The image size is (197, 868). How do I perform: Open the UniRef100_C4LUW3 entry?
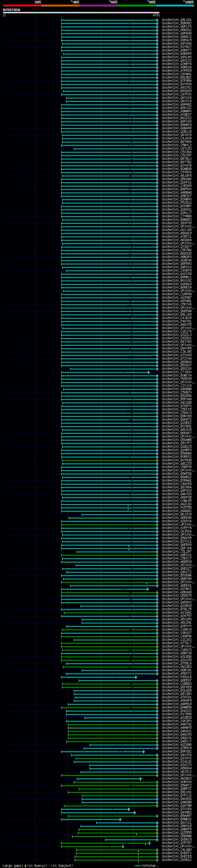pos(177,850)
